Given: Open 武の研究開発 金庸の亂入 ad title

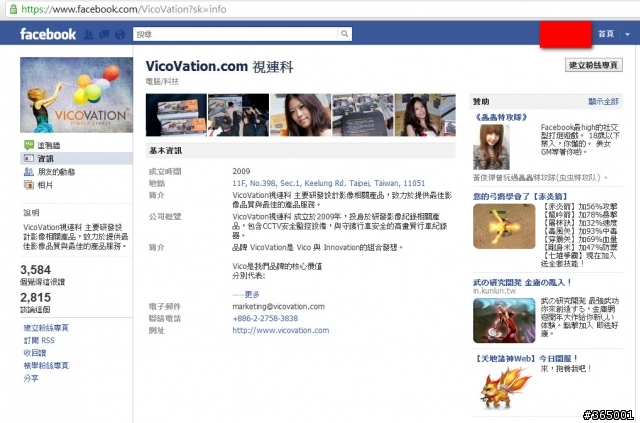Looking at the screenshot, I should pos(522,282).
